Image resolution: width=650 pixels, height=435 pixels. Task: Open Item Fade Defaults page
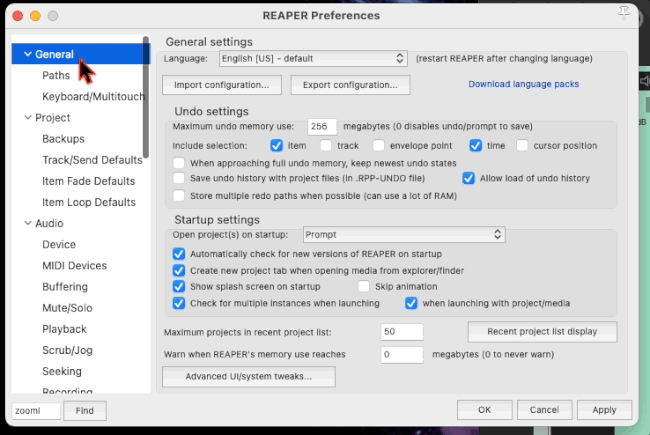[88, 181]
